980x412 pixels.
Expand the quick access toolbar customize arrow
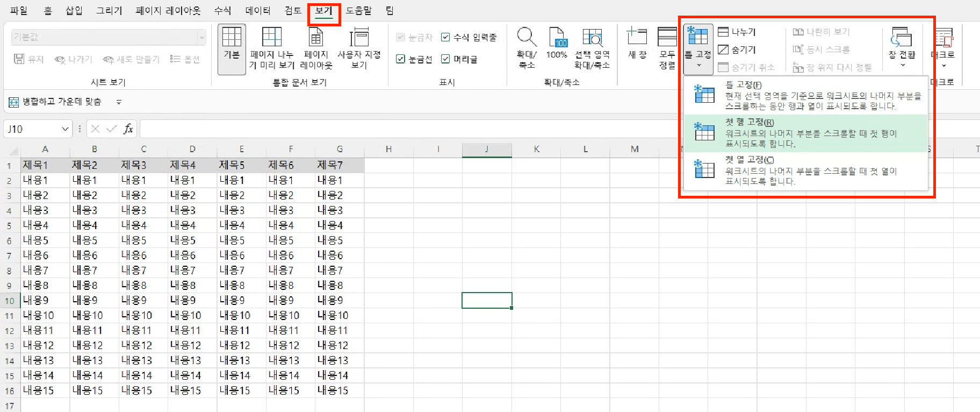click(x=119, y=102)
